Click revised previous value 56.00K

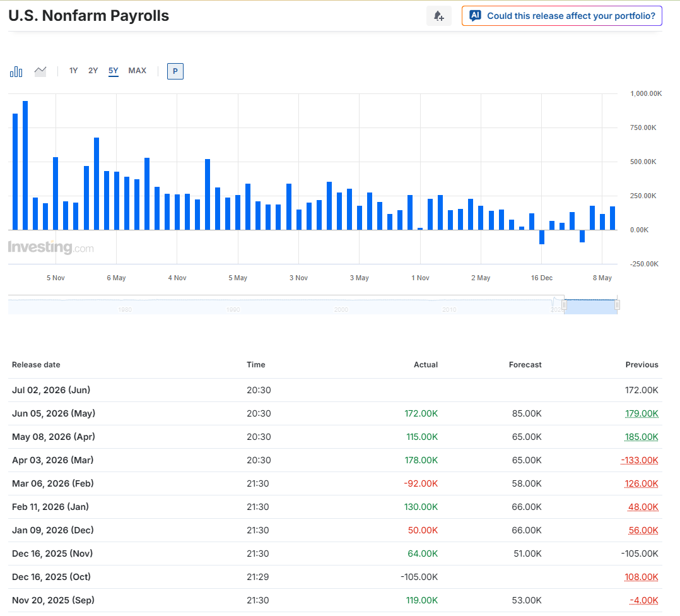tap(643, 531)
